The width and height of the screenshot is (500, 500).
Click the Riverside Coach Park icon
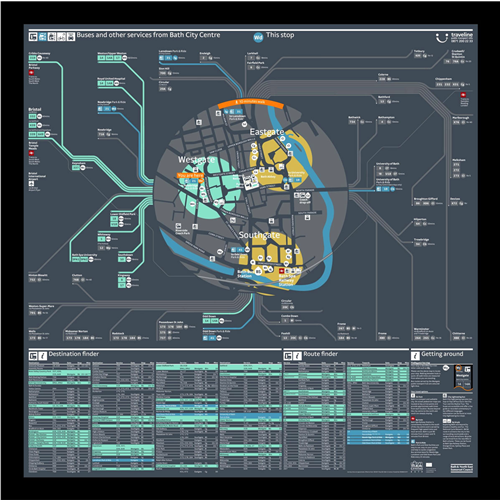179,226
